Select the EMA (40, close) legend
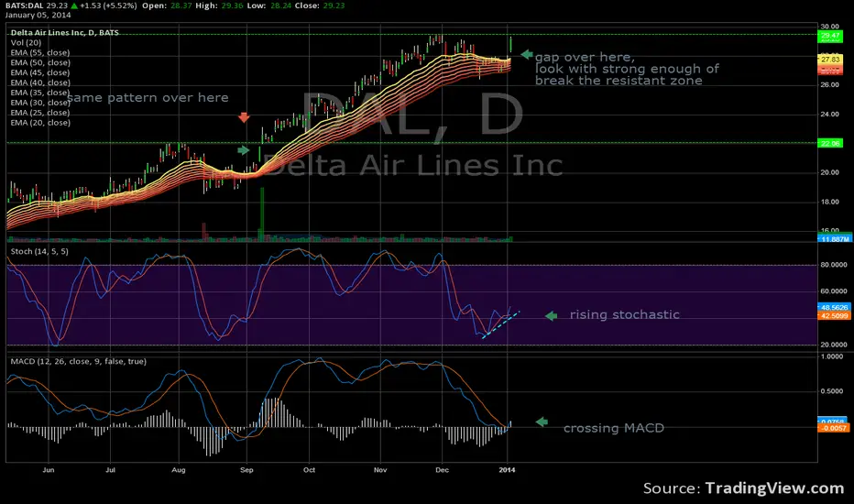Screen dimensions: 854x504 40,82
